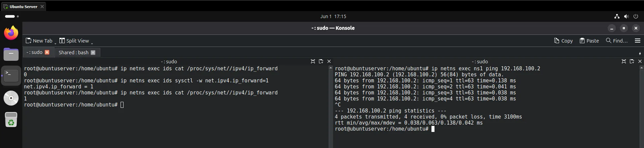
Task: Open Files manager from the dock
Action: (11, 54)
